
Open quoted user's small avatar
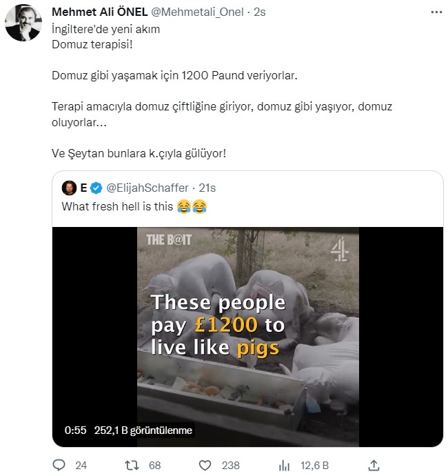tap(69, 188)
